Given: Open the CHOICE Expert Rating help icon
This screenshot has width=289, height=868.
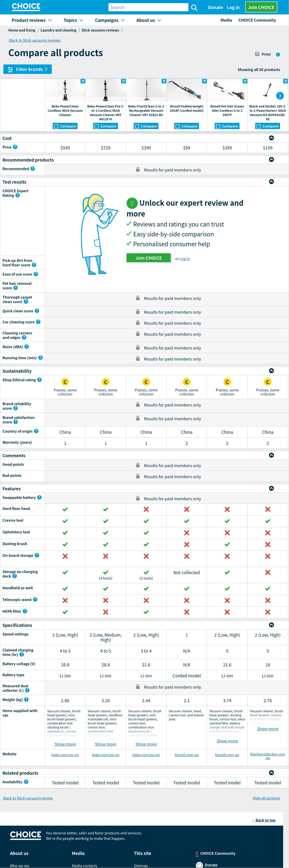Looking at the screenshot, I should click(x=18, y=195).
